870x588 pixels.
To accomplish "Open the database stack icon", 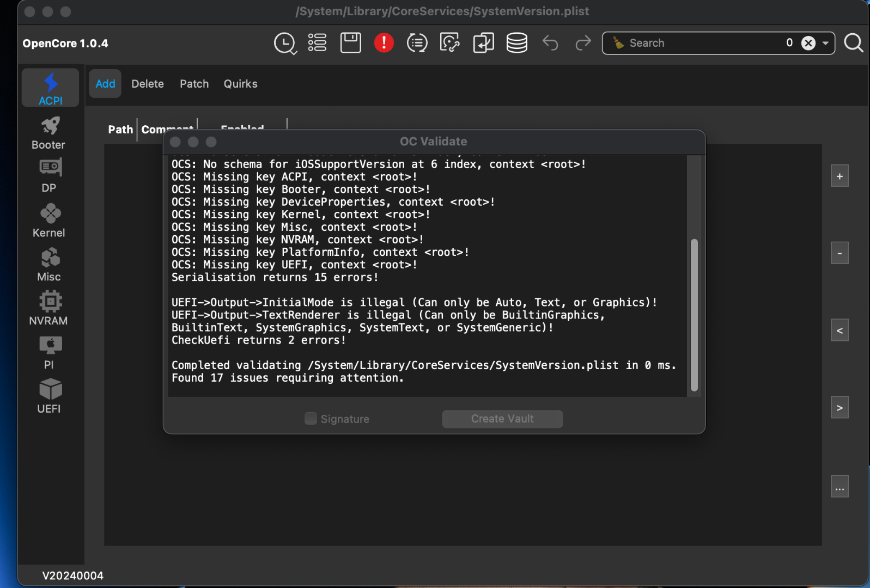I will point(517,42).
